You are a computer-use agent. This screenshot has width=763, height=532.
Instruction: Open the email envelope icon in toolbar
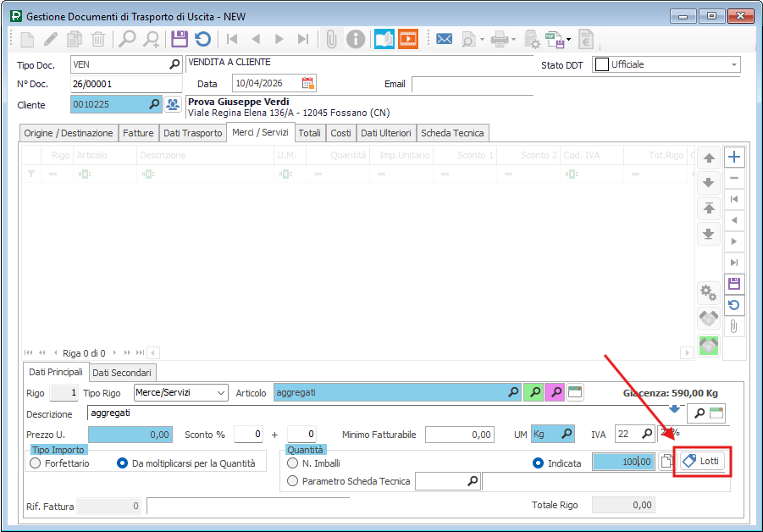444,39
